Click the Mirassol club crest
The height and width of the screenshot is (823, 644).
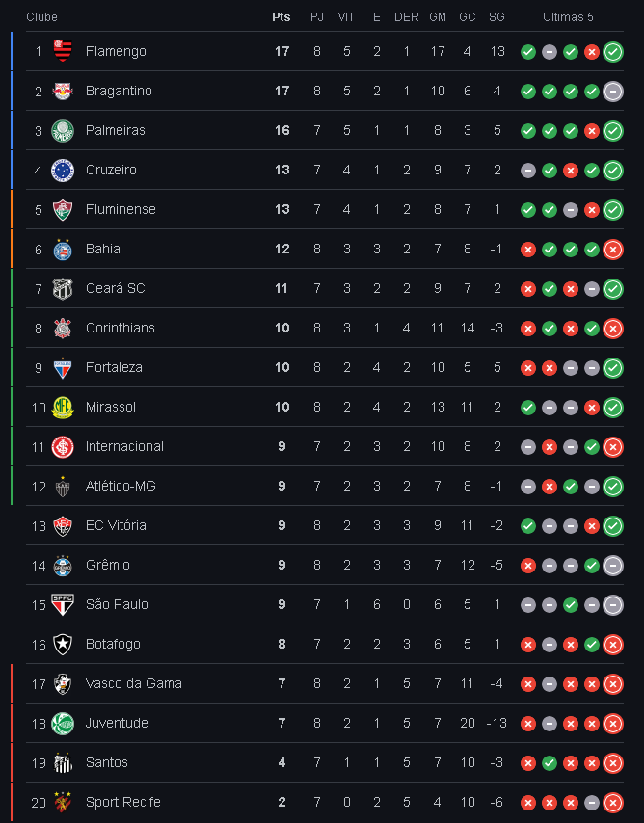point(63,408)
